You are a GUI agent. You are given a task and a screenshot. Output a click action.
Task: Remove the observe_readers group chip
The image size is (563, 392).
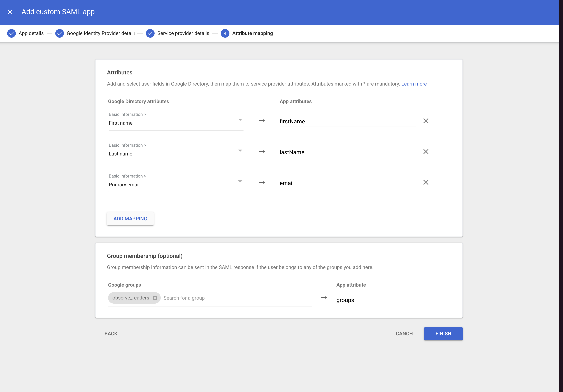point(155,298)
